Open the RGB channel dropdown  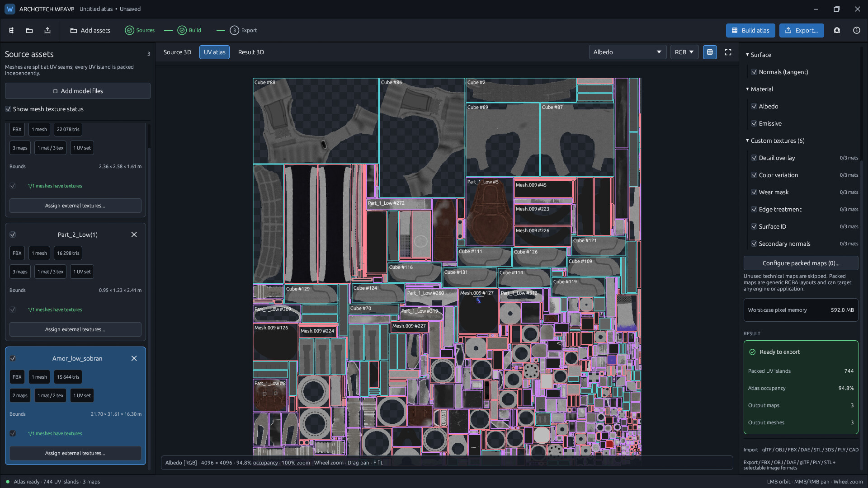[x=684, y=52]
